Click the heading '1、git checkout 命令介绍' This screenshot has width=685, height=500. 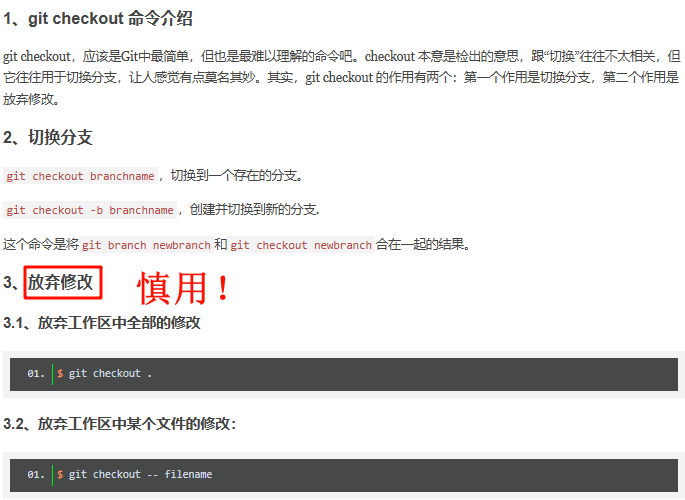[x=98, y=19]
